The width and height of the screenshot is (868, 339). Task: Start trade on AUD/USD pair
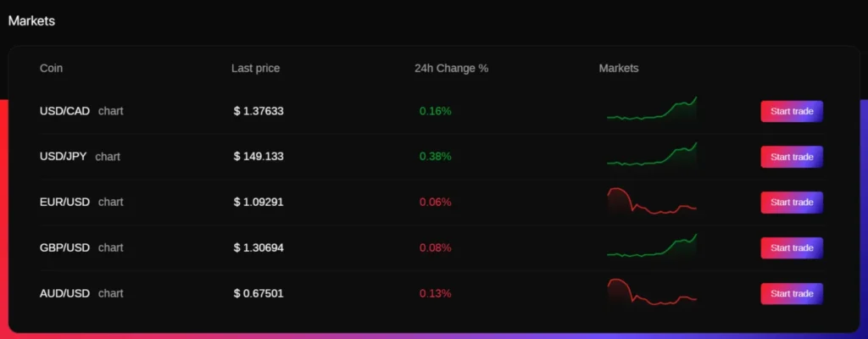click(x=792, y=293)
